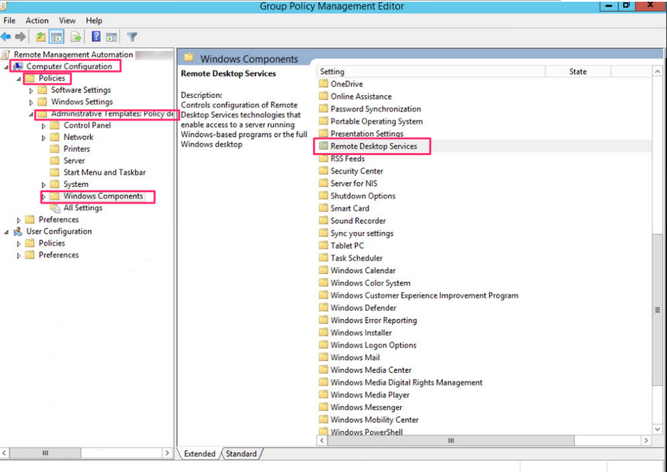This screenshot has height=472, width=667.
Task: Collapse the User Configuration node
Action: (6, 232)
